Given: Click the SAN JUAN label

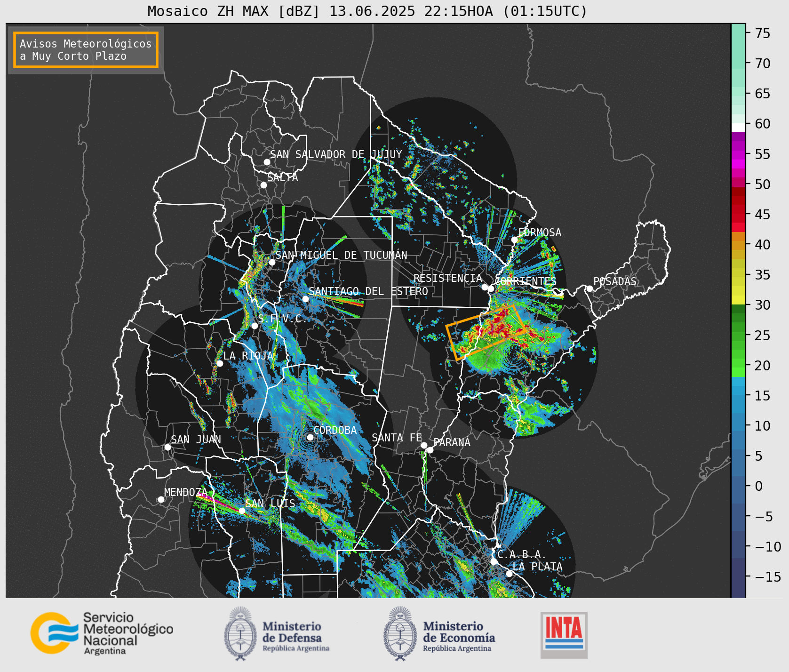Looking at the screenshot, I should [x=196, y=440].
